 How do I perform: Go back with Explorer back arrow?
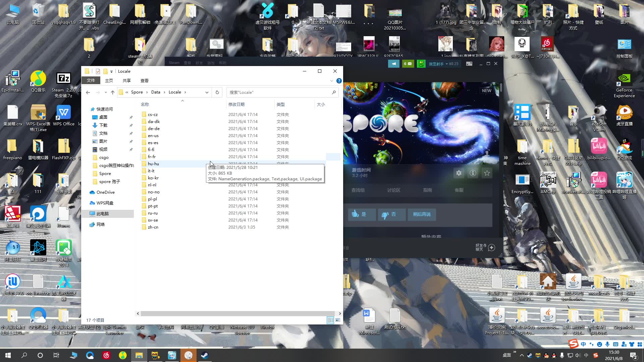pyautogui.click(x=88, y=92)
